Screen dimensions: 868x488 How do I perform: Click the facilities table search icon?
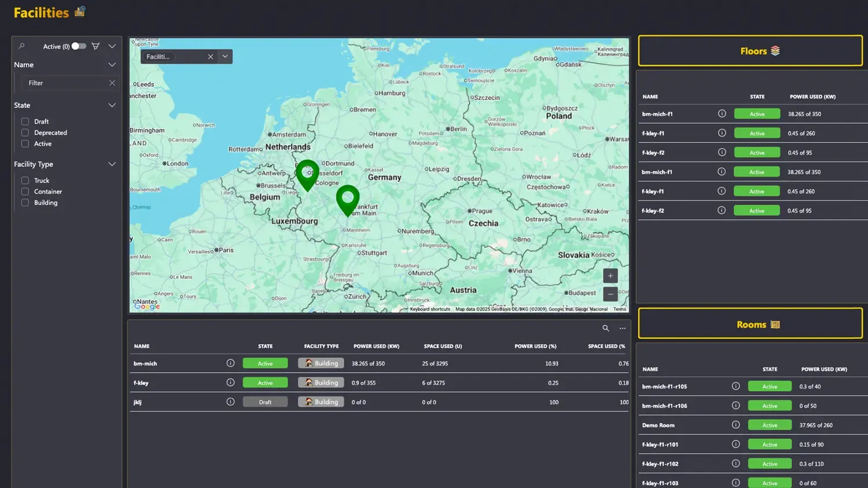tap(606, 328)
